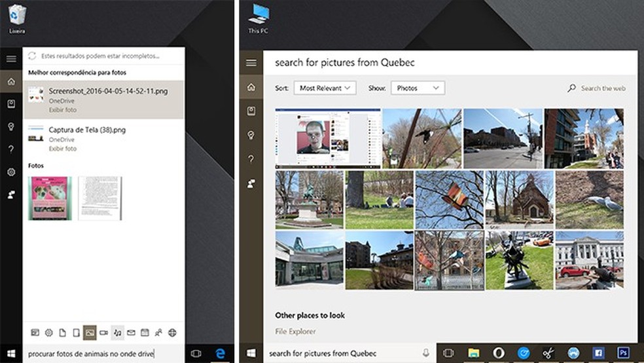Viewport: 644px width, 363px height.
Task: Open the Feedback icon in the left Cortana sidebar
Action: pyautogui.click(x=11, y=195)
